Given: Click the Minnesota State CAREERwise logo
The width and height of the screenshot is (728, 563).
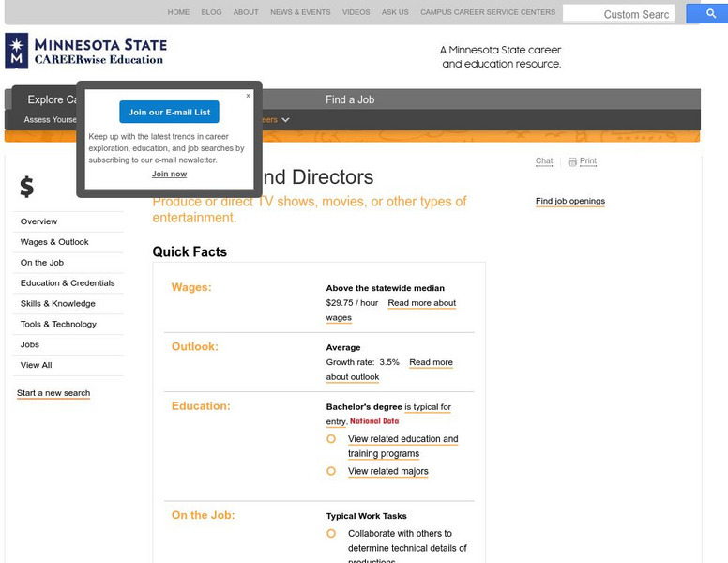Looking at the screenshot, I should click(86, 51).
